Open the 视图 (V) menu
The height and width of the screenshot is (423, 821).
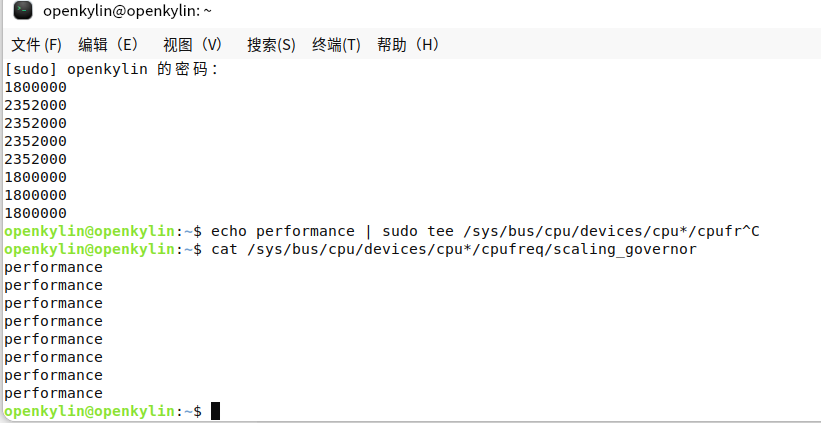tap(193, 45)
